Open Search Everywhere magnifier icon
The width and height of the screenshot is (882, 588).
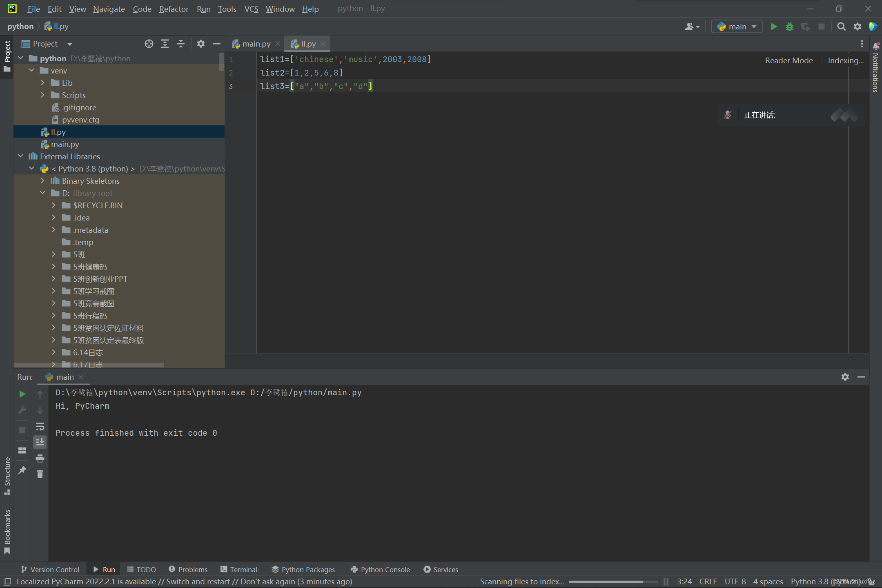coord(841,27)
